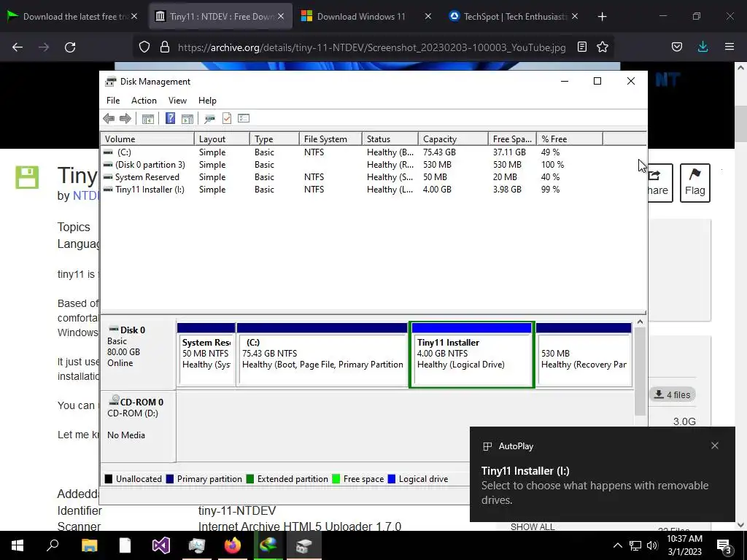The height and width of the screenshot is (560, 747).
Task: Select the System Reserved volume row
Action: click(x=373, y=177)
